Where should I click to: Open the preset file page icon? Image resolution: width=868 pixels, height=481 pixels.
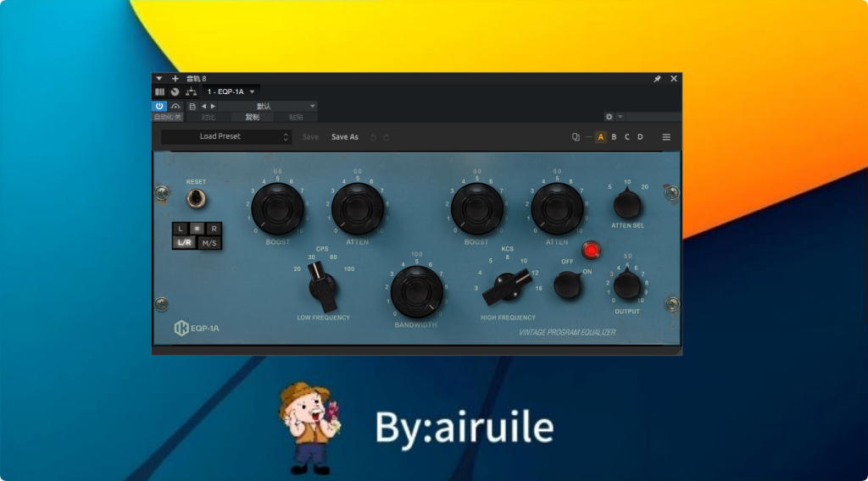pyautogui.click(x=192, y=106)
